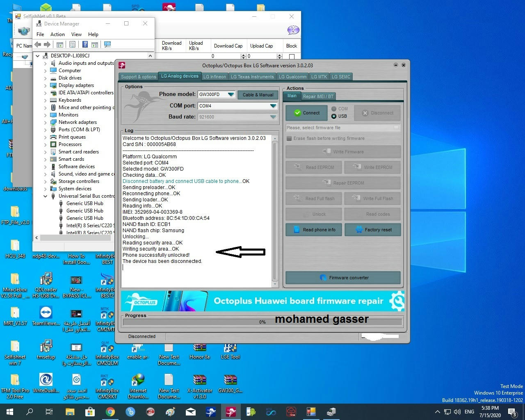The height and width of the screenshot is (420, 525).
Task: Click the Octoplus app icon in taskbar
Action: [x=231, y=412]
